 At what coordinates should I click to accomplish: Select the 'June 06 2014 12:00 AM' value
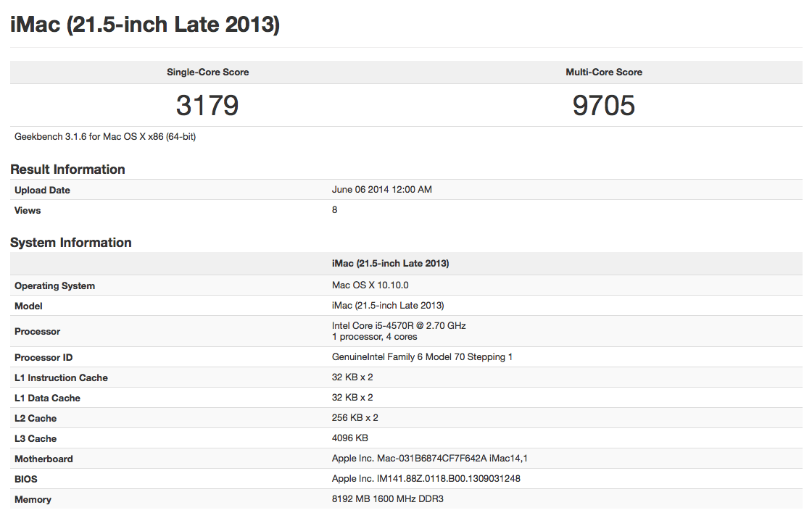point(381,189)
